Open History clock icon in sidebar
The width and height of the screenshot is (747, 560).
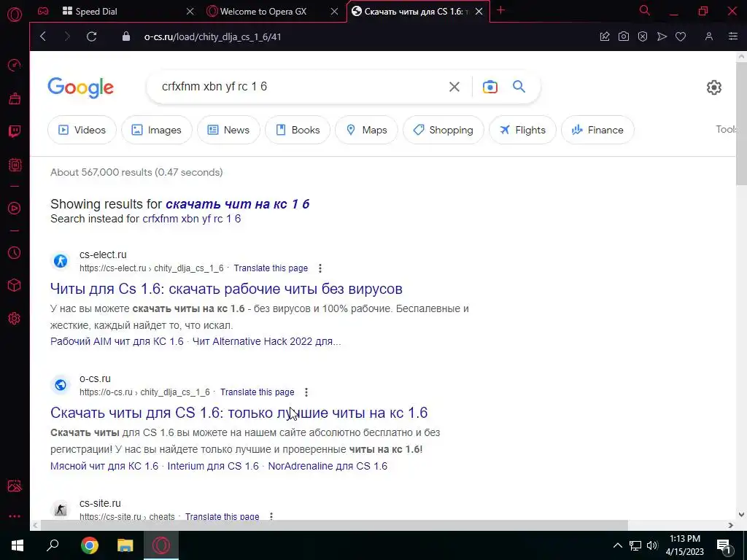15,252
